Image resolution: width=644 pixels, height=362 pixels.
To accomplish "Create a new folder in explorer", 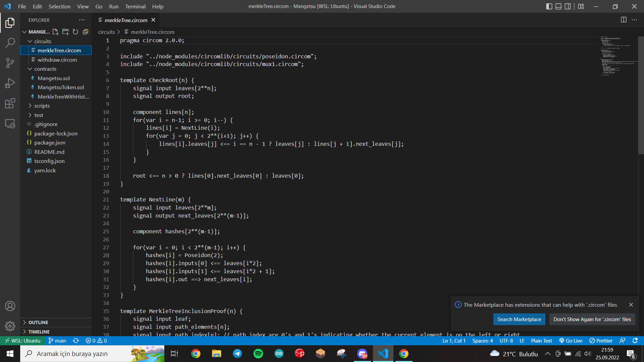I will click(x=65, y=32).
